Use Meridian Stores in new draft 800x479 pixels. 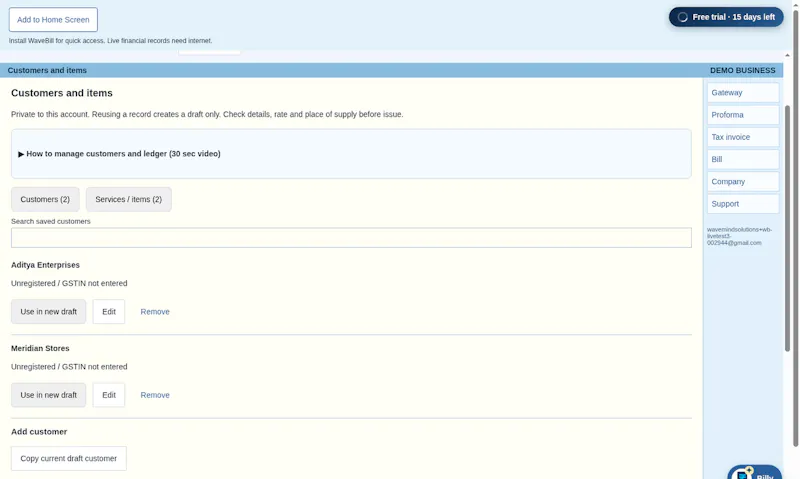[x=48, y=395]
